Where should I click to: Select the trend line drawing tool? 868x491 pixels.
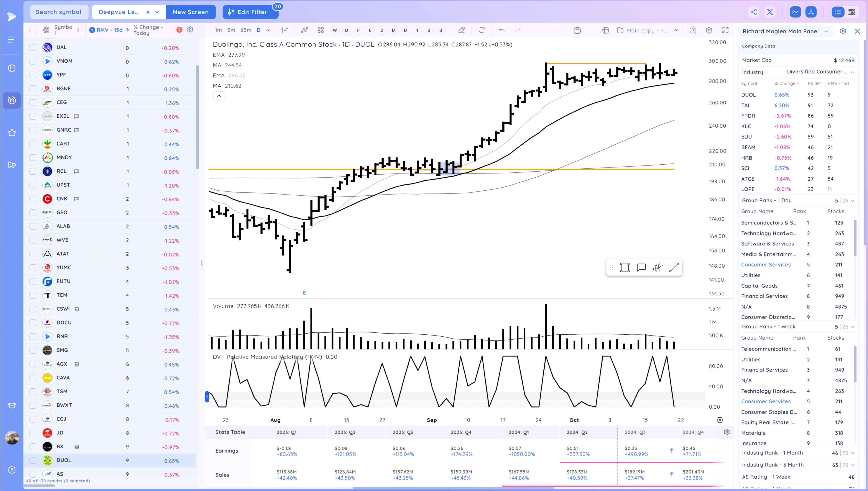click(x=674, y=268)
